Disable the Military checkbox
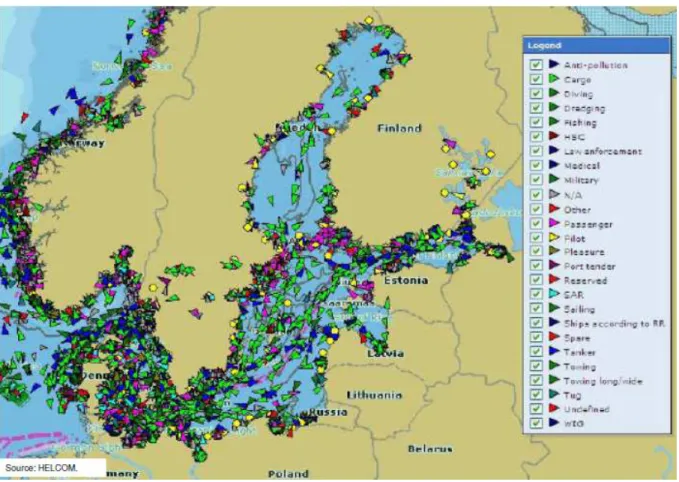679x482 pixels. 536,179
